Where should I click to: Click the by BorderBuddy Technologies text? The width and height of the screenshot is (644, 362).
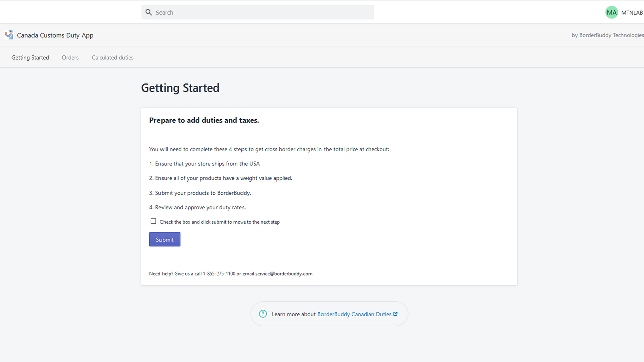[607, 35]
